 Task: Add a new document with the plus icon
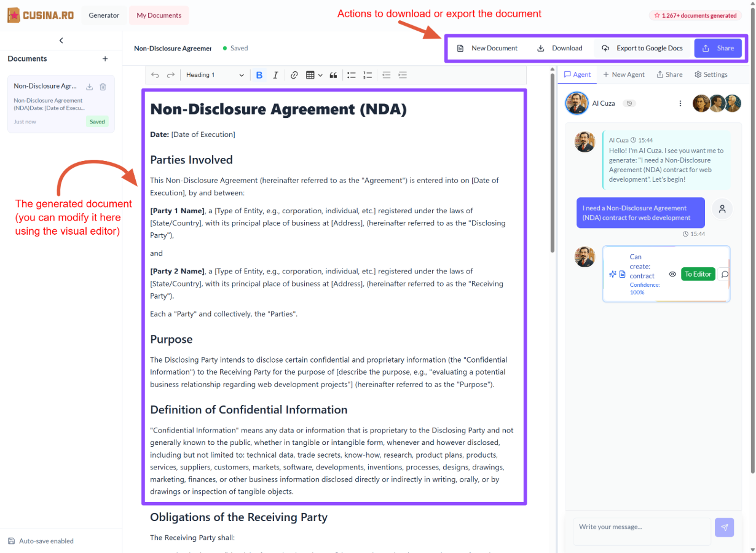coord(105,59)
